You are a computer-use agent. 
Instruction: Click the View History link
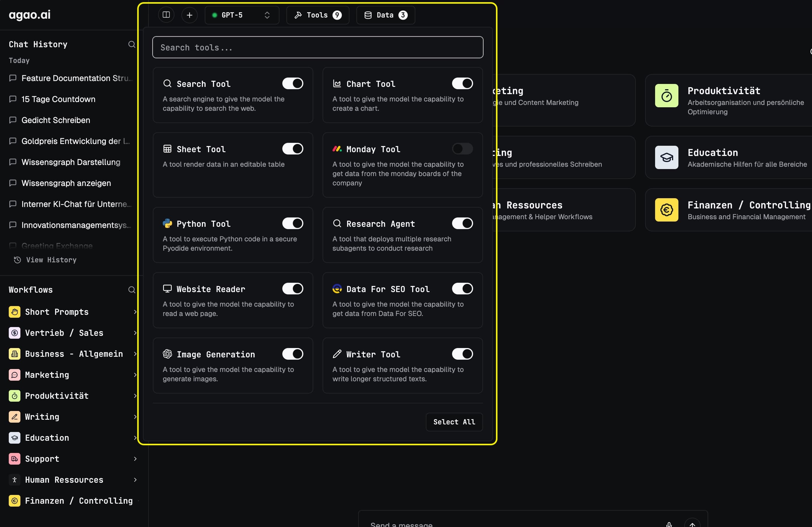pyautogui.click(x=45, y=260)
